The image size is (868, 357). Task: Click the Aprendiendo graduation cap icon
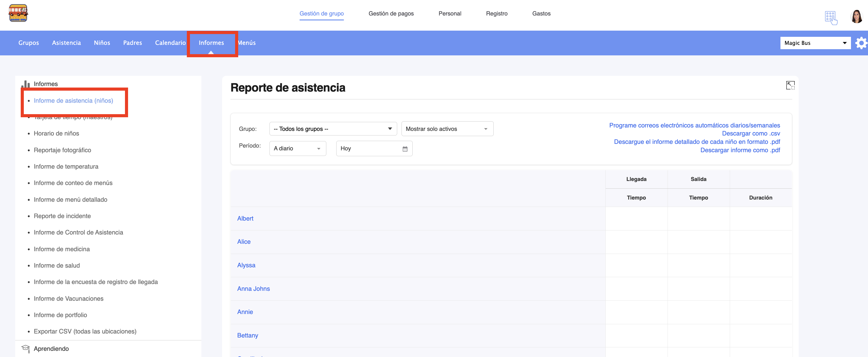click(26, 348)
